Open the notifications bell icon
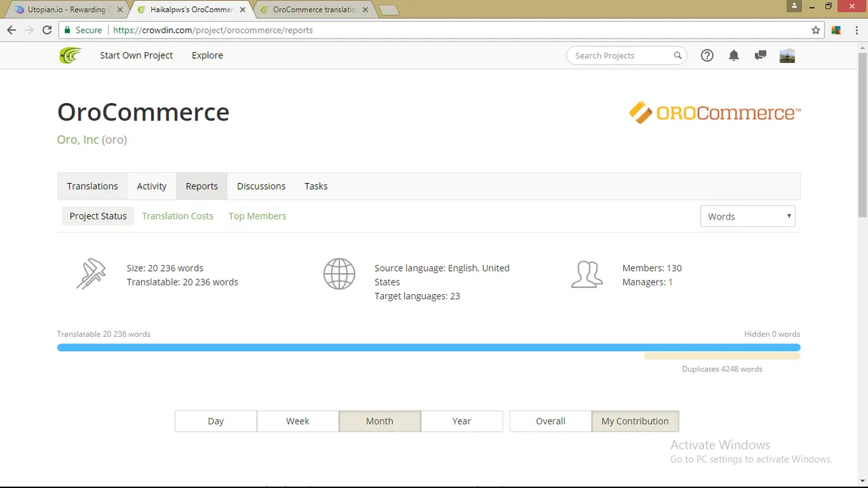This screenshot has width=868, height=488. [734, 56]
